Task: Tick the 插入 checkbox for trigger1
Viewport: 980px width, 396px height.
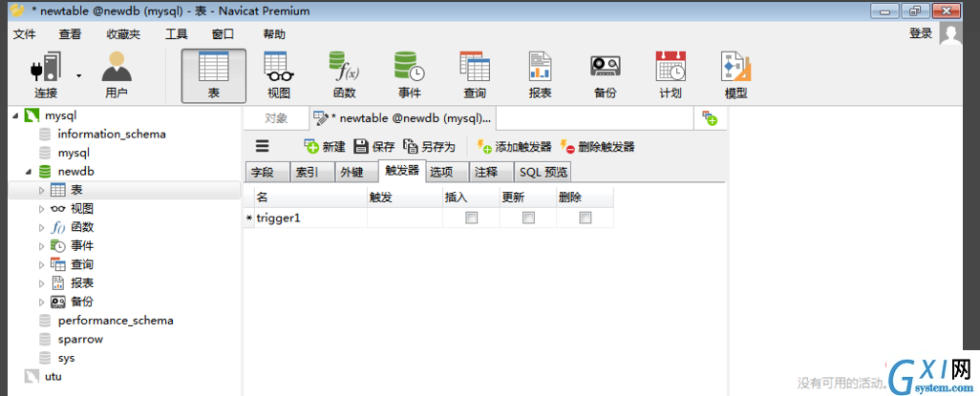Action: [x=471, y=218]
